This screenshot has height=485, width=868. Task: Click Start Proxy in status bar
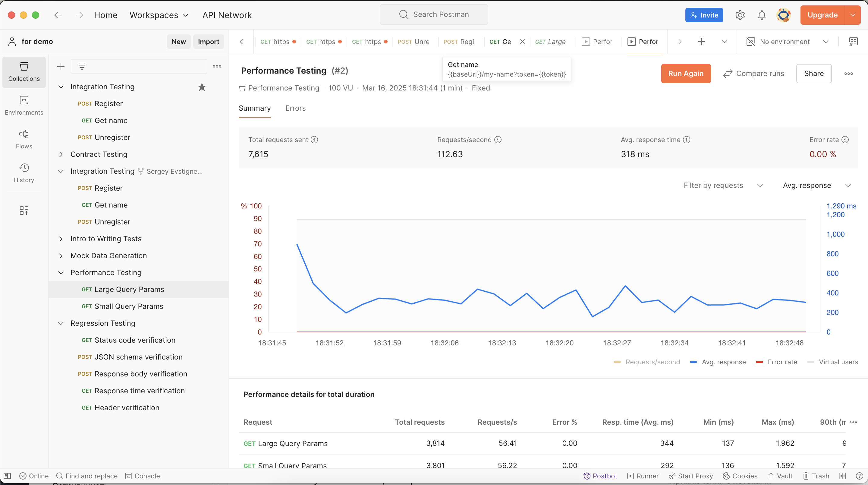click(691, 476)
